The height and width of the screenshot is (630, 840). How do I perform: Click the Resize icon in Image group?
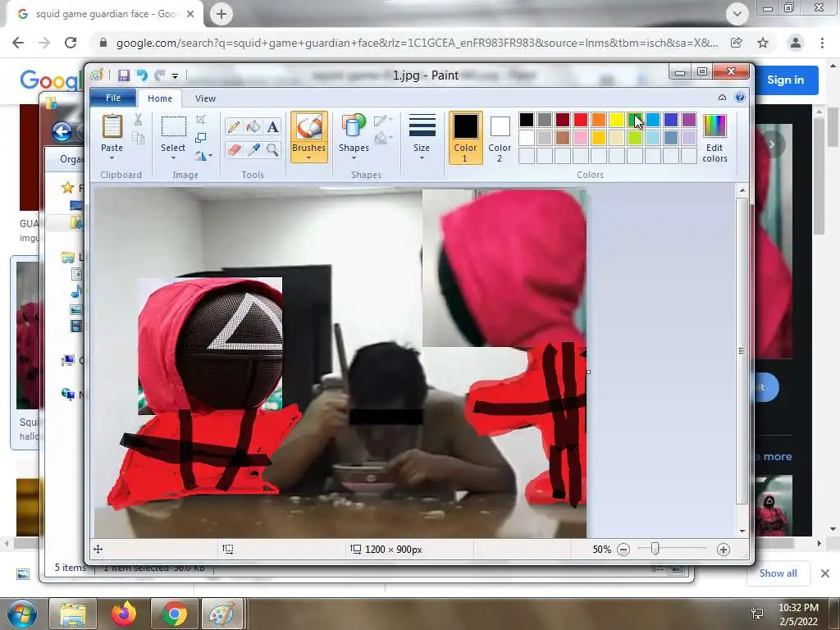pyautogui.click(x=201, y=138)
